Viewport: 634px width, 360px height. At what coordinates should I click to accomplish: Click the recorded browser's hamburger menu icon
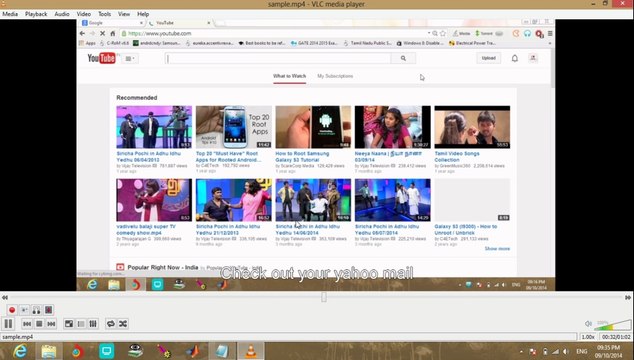[x=550, y=34]
